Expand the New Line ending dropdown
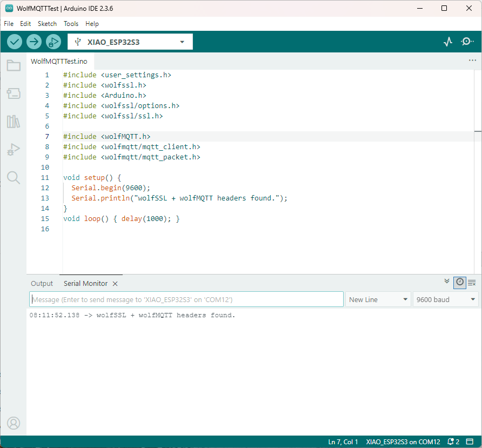The height and width of the screenshot is (448, 482). tap(378, 299)
